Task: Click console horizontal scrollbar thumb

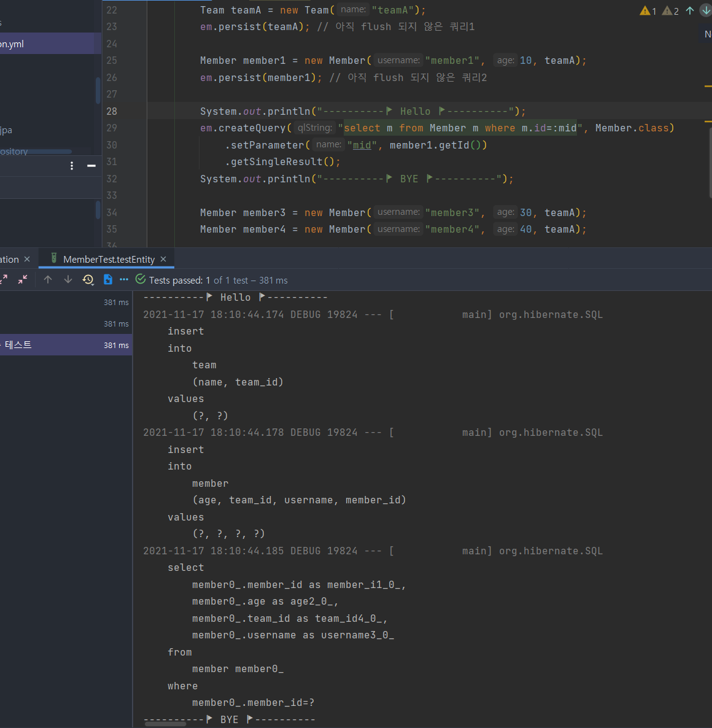Action: (x=165, y=724)
